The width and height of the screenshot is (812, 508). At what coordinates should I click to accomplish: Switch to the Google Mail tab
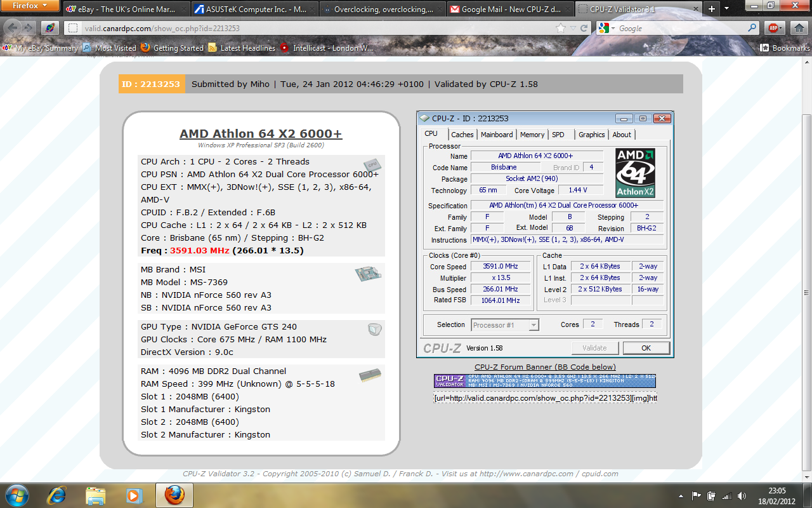pos(510,9)
